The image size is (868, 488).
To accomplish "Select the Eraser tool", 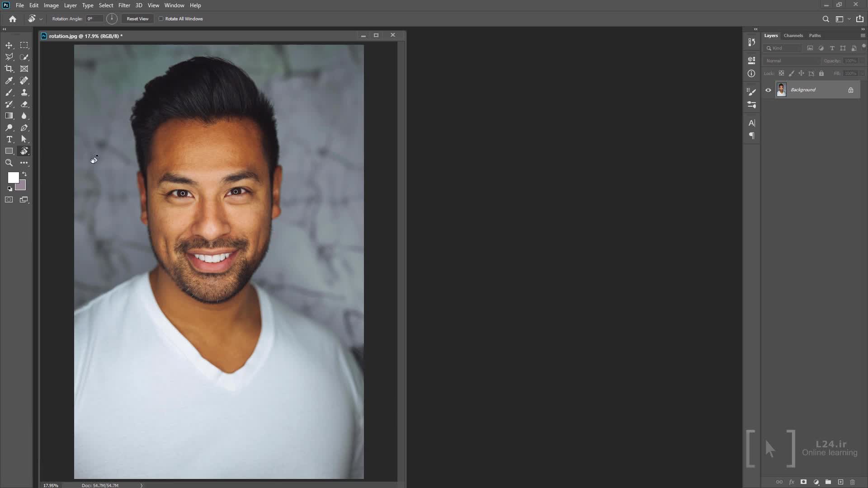I will click(24, 104).
